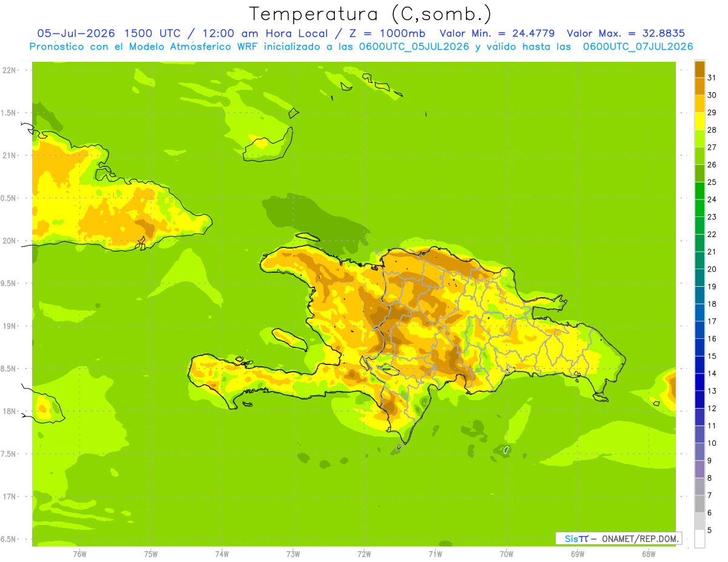Click legend value label "11"
The image size is (728, 562).
[712, 426]
